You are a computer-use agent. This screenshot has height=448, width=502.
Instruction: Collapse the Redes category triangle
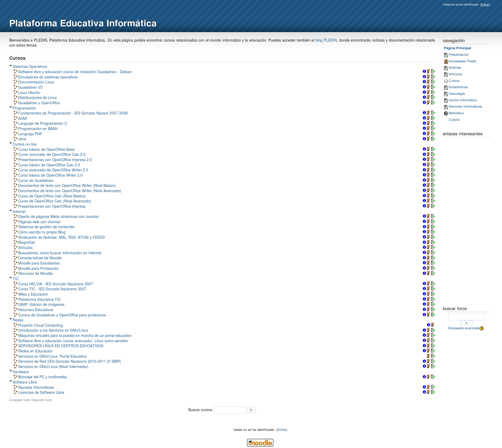(x=11, y=319)
